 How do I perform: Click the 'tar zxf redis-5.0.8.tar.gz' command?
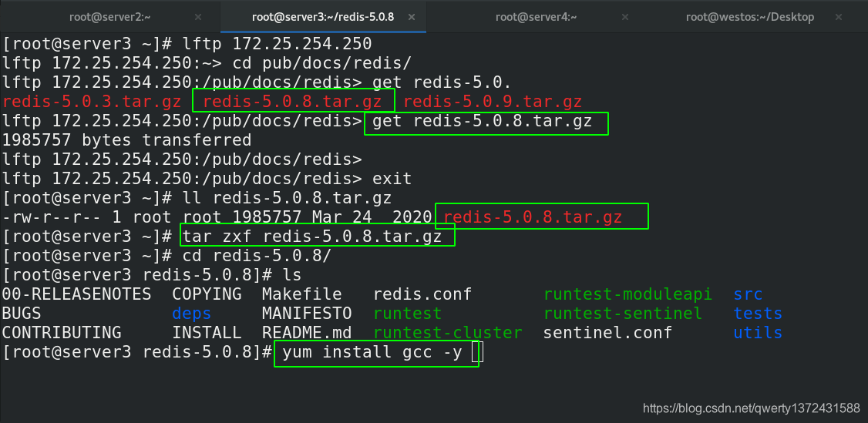(x=312, y=237)
